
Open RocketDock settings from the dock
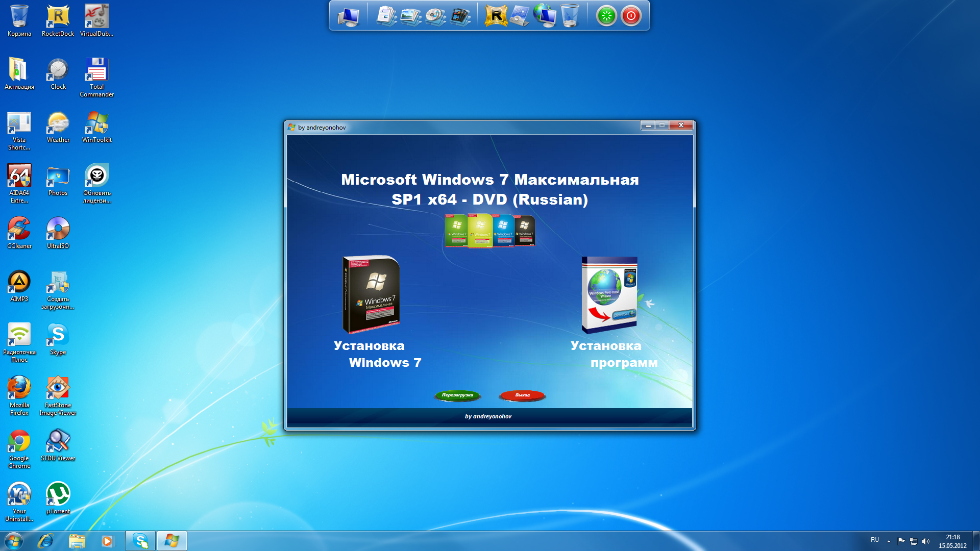[496, 16]
